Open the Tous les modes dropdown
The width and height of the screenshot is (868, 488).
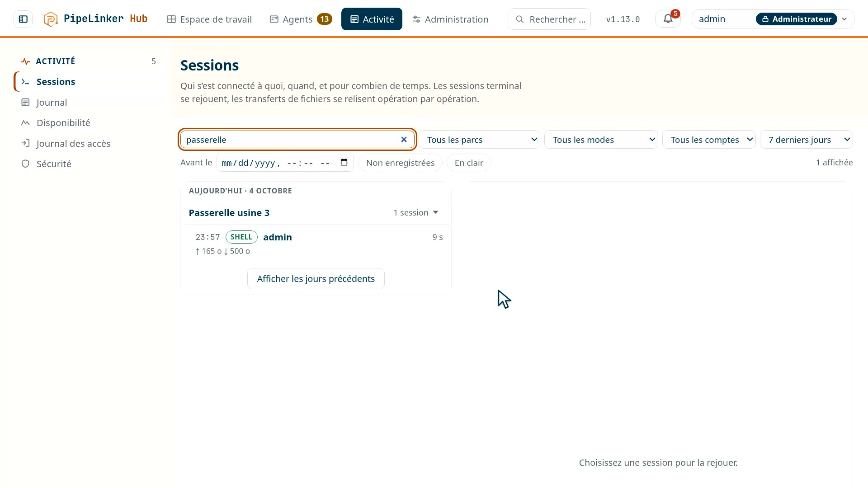tap(601, 140)
